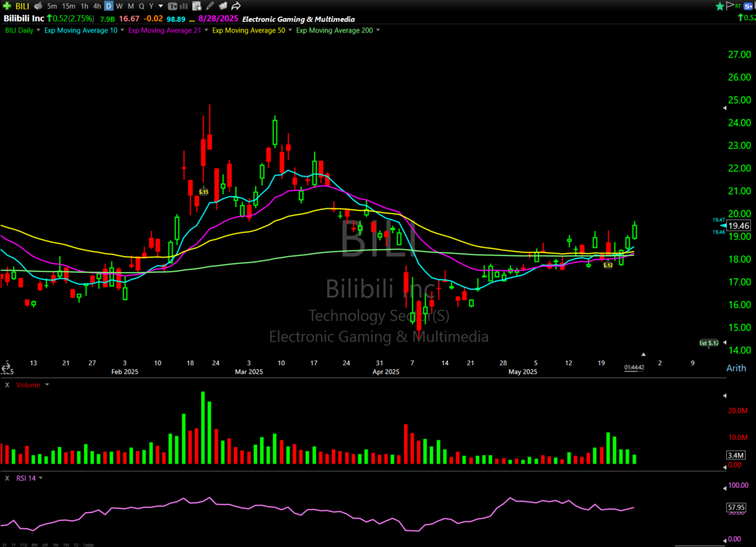This screenshot has width=756, height=547.
Task: Open Exp Moving Average 10 dropdown
Action: 122,30
